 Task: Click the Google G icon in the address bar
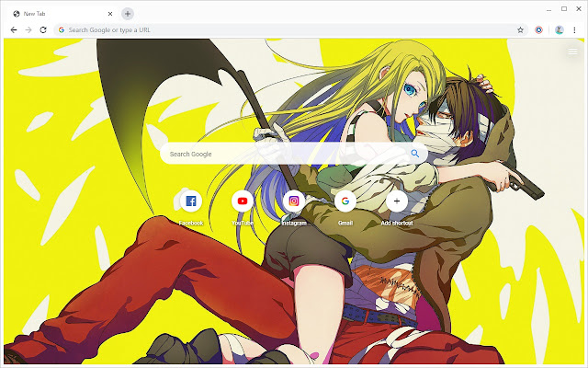(x=62, y=30)
